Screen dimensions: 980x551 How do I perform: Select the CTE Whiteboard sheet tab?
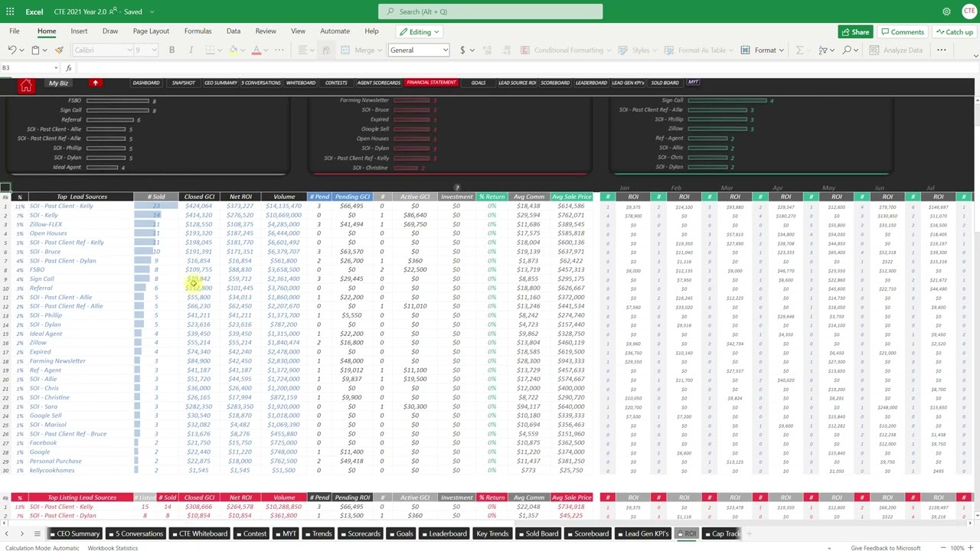pos(201,533)
